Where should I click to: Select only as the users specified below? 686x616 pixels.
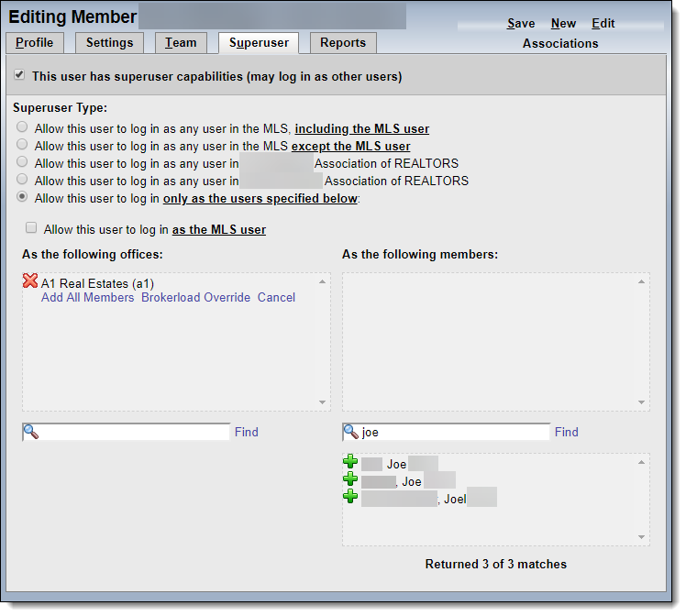(x=22, y=197)
